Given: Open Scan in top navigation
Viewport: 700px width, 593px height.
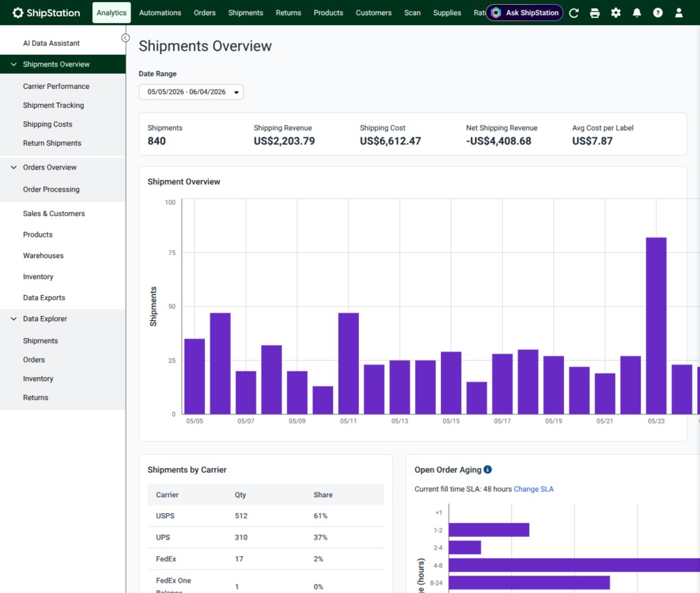Looking at the screenshot, I should (x=412, y=12).
